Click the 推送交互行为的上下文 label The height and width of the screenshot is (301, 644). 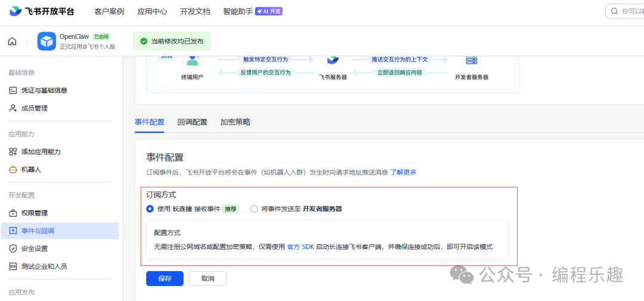tap(400, 60)
